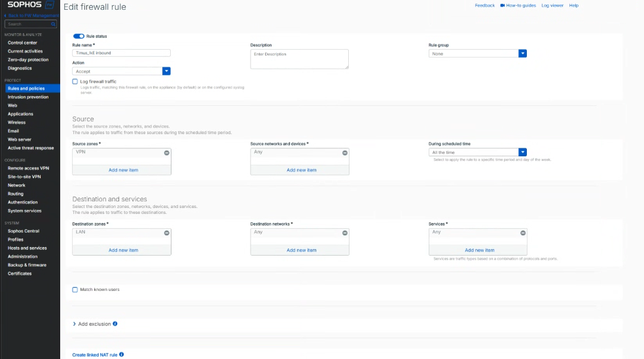
Task: Open Help link
Action: 574,5
